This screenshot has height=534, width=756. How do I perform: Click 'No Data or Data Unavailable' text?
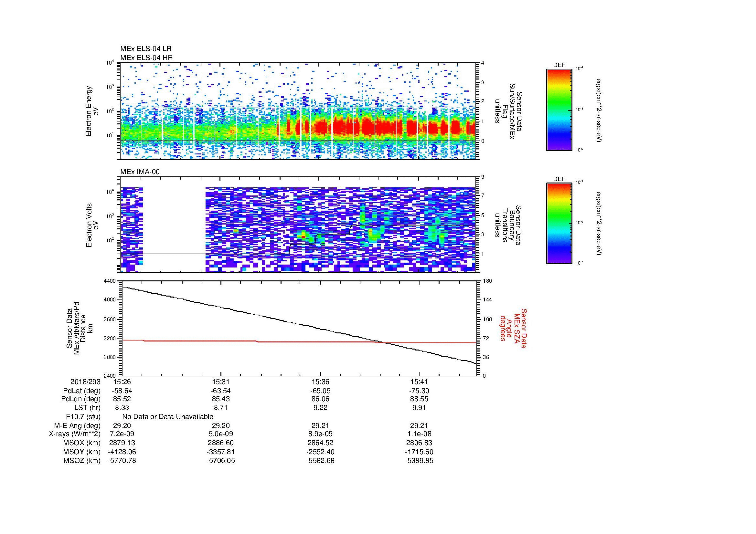tap(168, 417)
